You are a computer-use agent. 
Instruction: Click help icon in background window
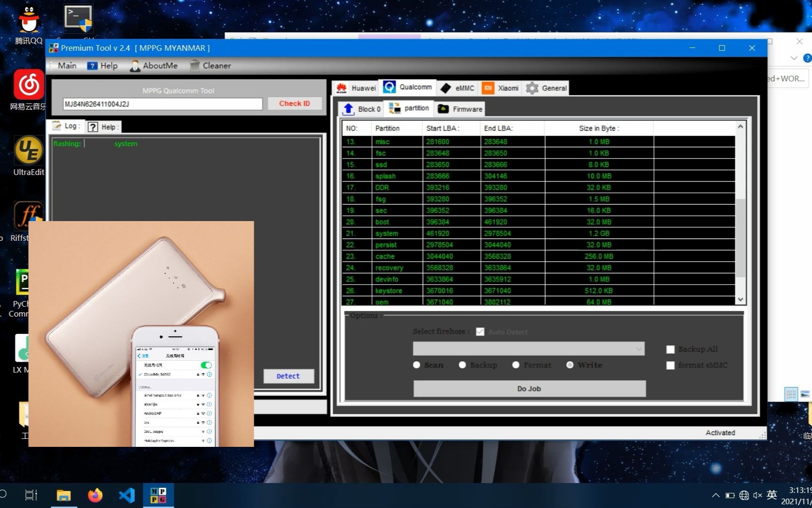tap(807, 58)
